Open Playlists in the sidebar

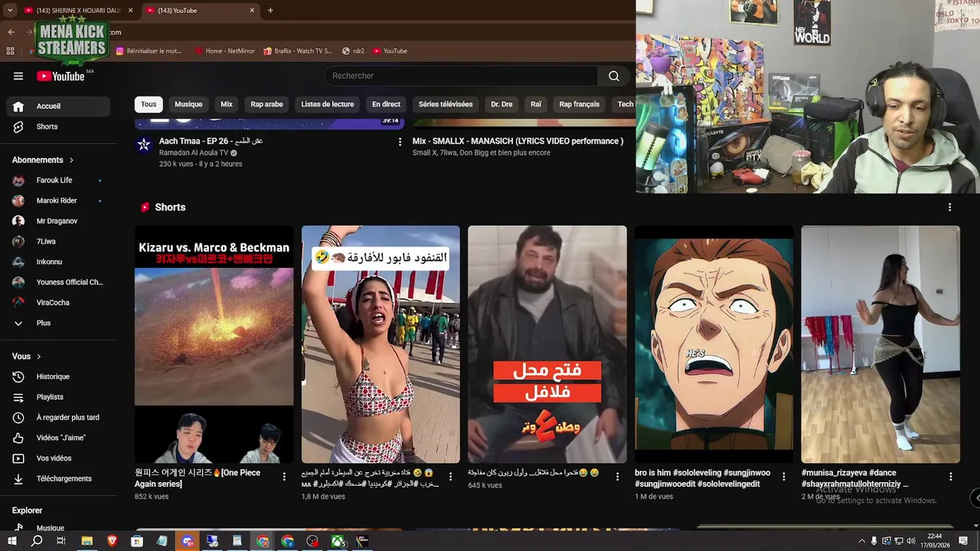point(58,397)
